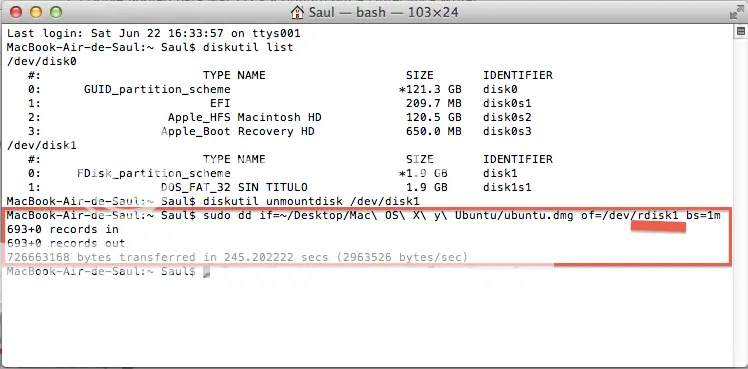Click the 'sudo dd' command start
Image resolution: width=748 pixels, height=369 pixels.
tap(228, 215)
